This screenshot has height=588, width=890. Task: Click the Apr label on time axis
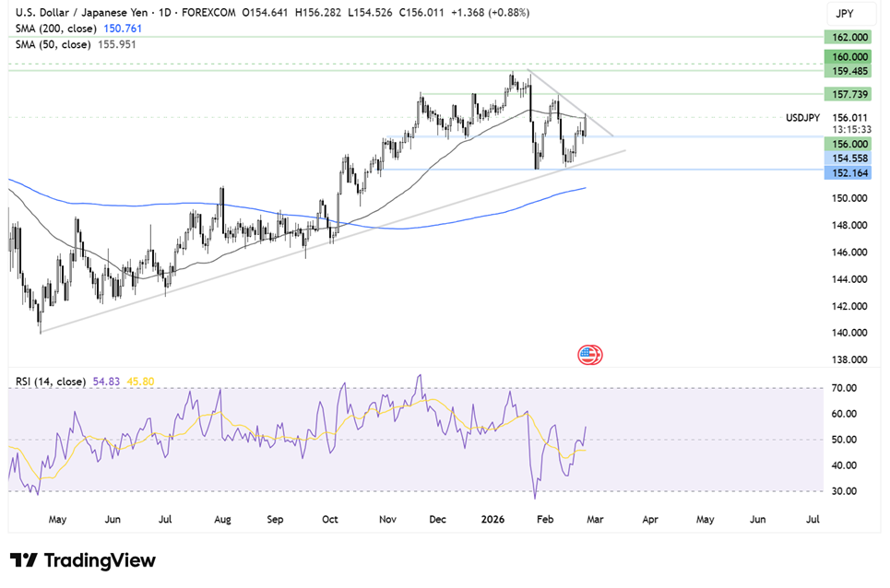click(x=650, y=520)
